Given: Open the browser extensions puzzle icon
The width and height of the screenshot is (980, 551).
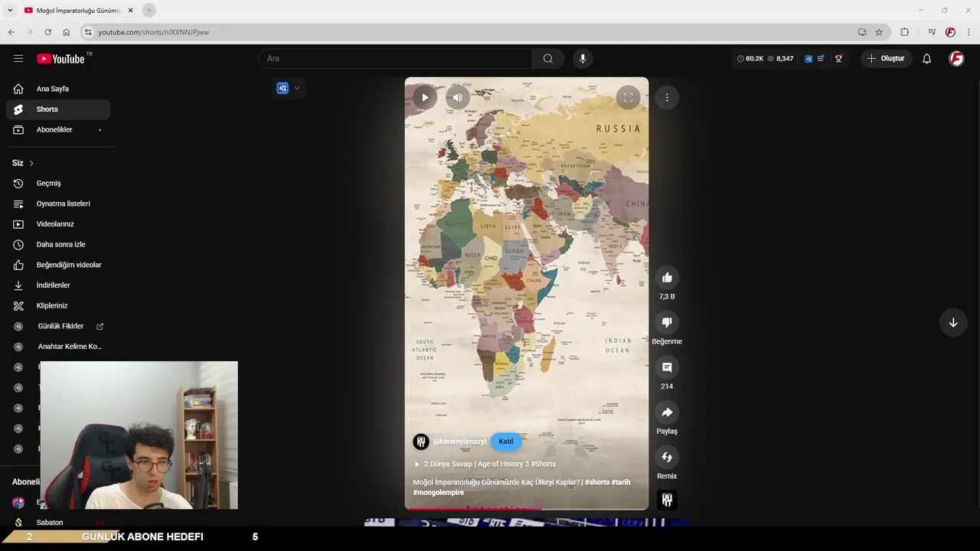Looking at the screenshot, I should tap(905, 32).
